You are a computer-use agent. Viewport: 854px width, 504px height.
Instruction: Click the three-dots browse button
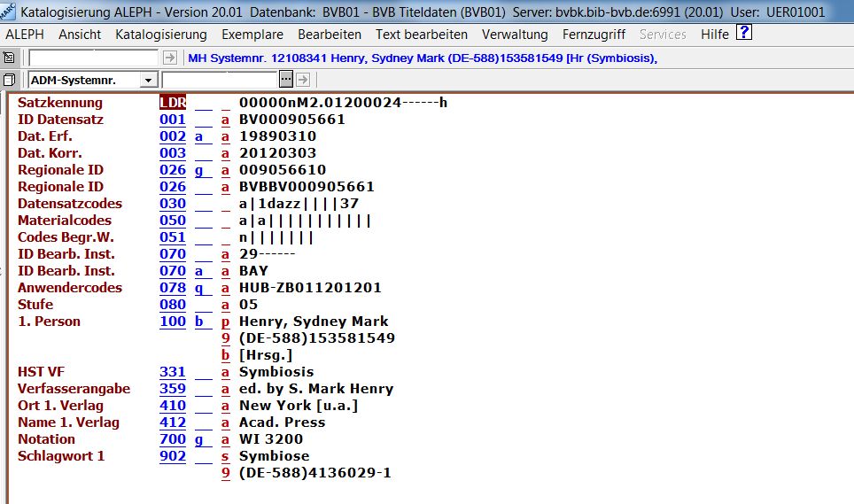pyautogui.click(x=286, y=80)
